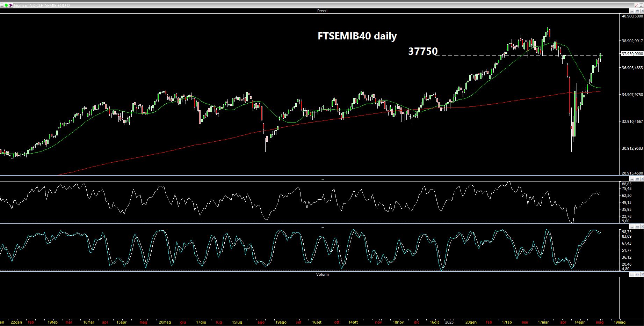Maximize the RSI indicator panel
The image size is (644, 326).
point(637,179)
